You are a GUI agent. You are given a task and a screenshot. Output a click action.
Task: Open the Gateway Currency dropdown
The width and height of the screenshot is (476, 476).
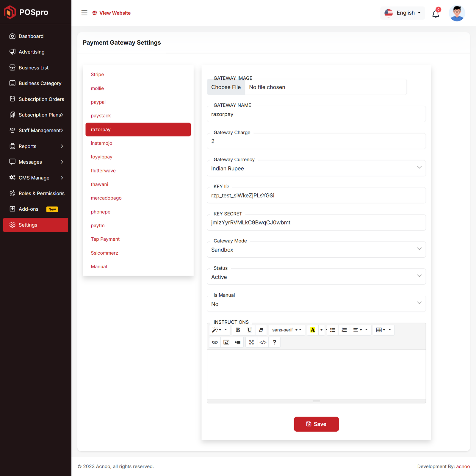point(316,168)
